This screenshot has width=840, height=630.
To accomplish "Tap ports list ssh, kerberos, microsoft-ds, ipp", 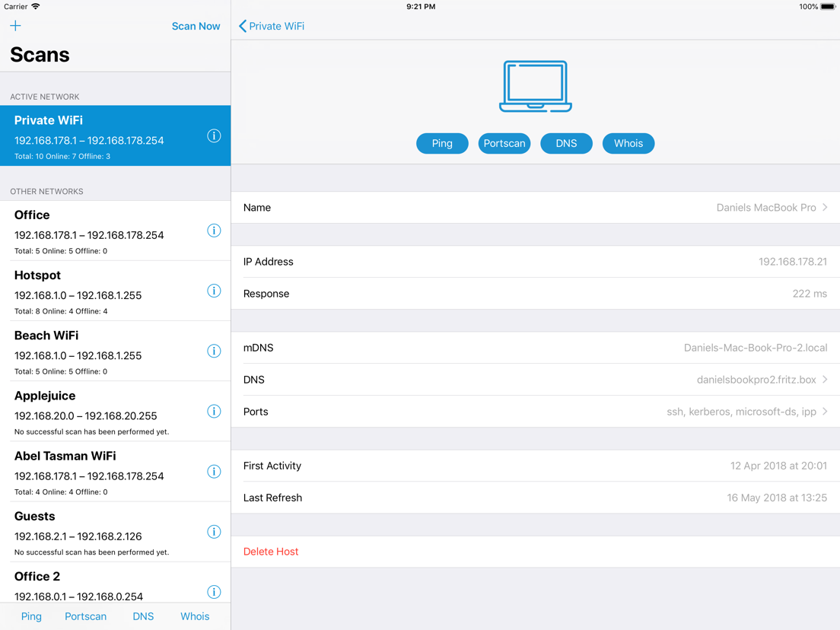I will point(741,412).
